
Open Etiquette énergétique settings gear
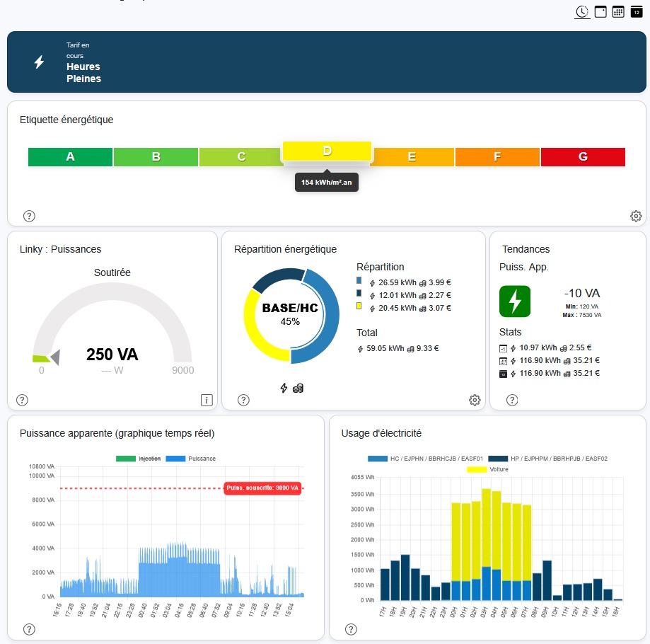coord(635,216)
